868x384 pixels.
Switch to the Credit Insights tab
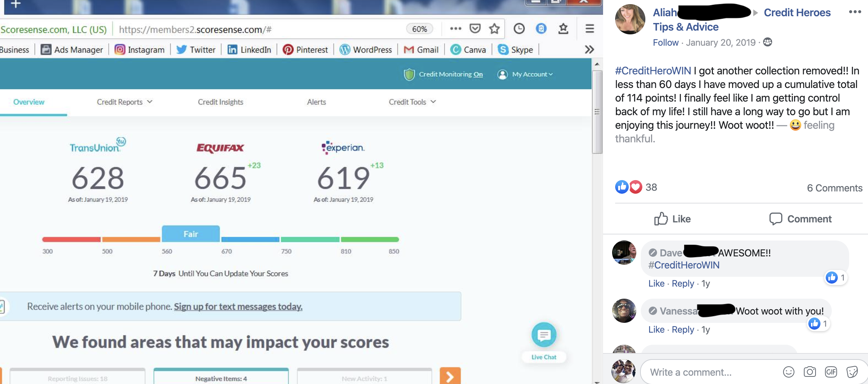(x=220, y=102)
